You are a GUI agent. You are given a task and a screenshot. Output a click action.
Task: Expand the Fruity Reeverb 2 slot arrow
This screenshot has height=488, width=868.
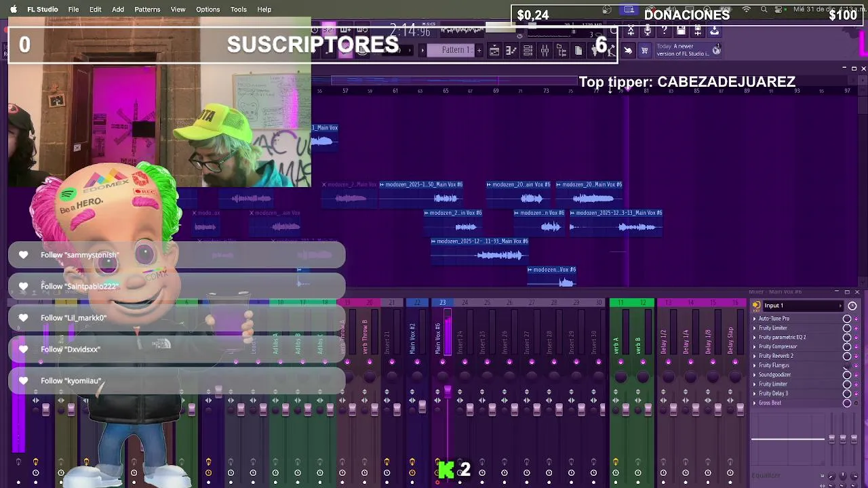(x=754, y=356)
